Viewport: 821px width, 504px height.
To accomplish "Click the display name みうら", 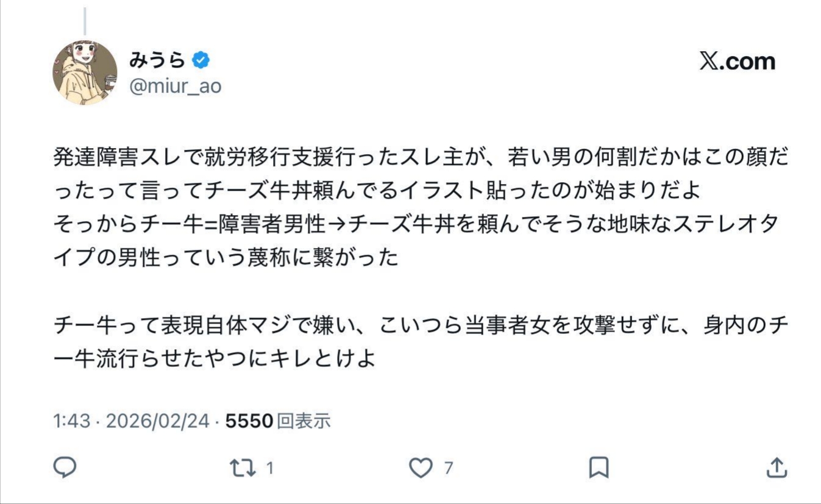I will tap(157, 60).
